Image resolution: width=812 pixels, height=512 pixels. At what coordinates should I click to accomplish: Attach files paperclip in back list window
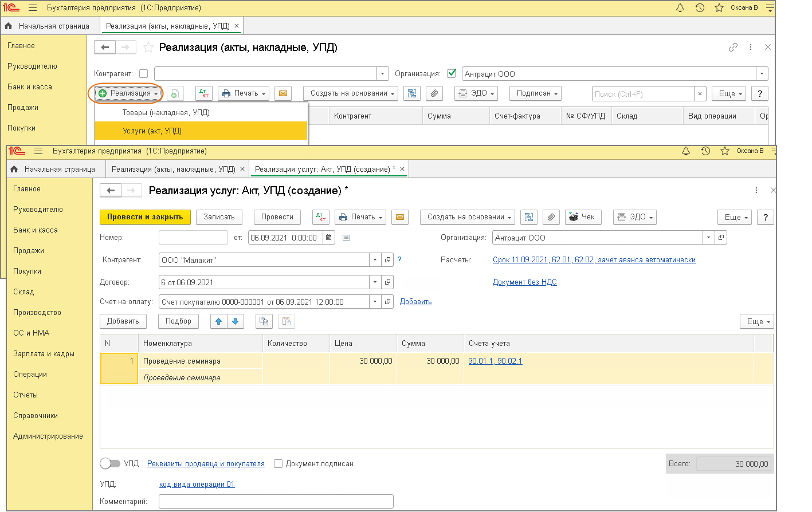click(x=434, y=93)
